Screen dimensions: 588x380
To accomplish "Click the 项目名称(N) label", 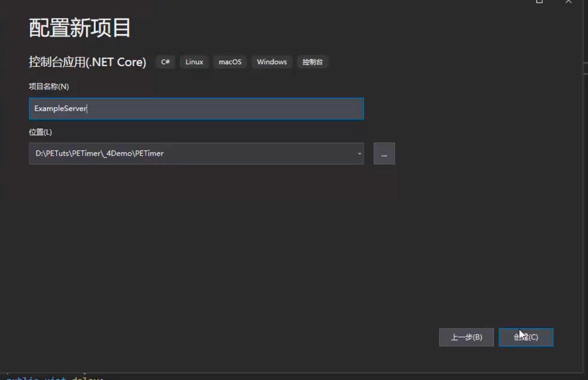I will [49, 87].
